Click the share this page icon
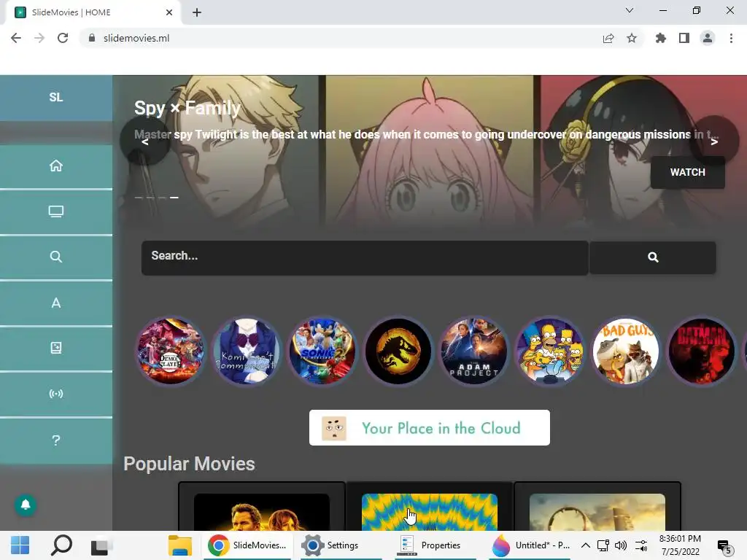Image resolution: width=747 pixels, height=560 pixels. pos(608,38)
